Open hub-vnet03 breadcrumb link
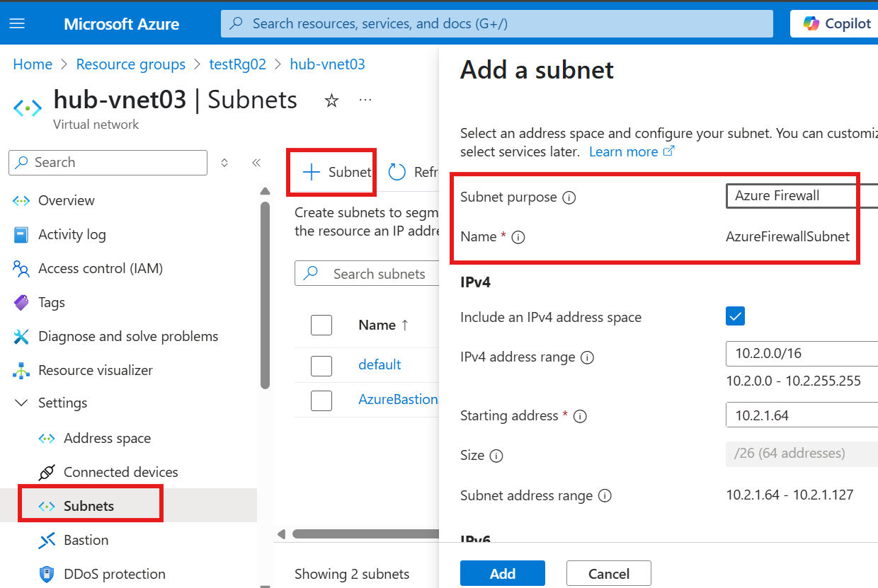Image resolution: width=878 pixels, height=588 pixels. (x=328, y=64)
